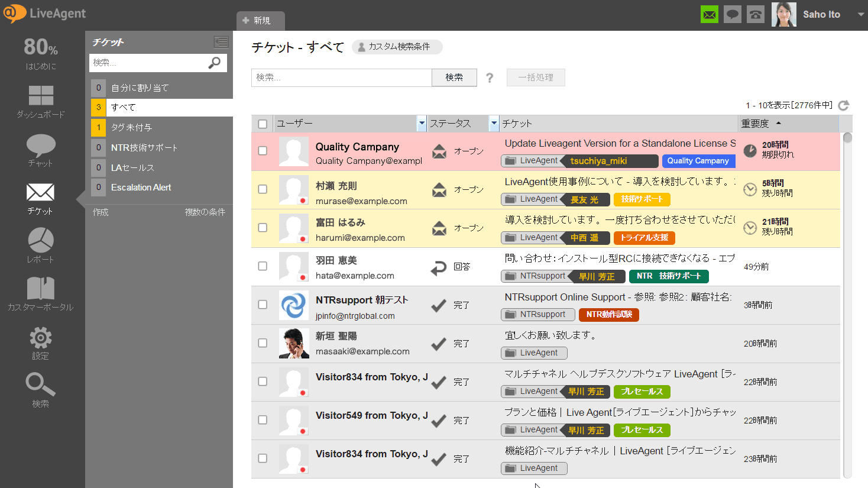This screenshot has height=488, width=868.
Task: Open the Settings (設定) gear icon
Action: coord(41,337)
